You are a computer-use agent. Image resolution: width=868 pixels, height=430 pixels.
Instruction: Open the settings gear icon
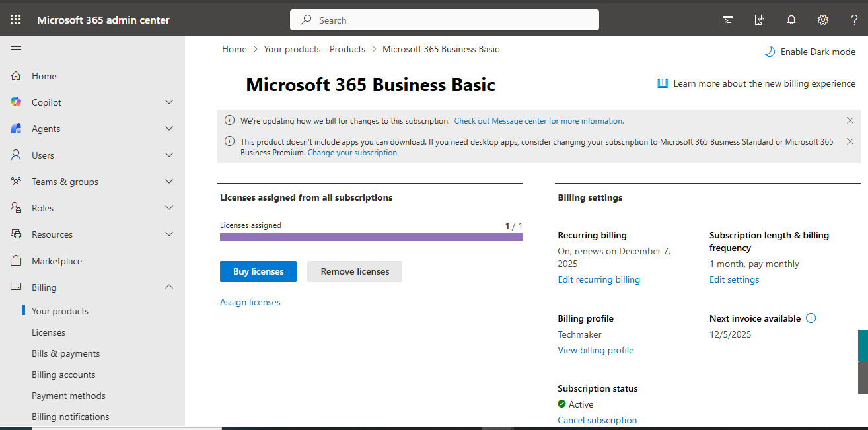(822, 20)
